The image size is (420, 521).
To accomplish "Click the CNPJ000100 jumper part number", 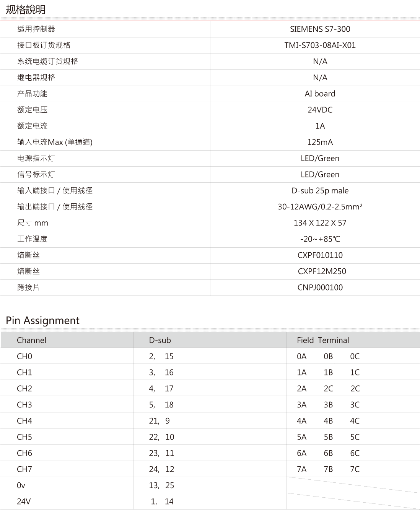I will click(x=320, y=287).
